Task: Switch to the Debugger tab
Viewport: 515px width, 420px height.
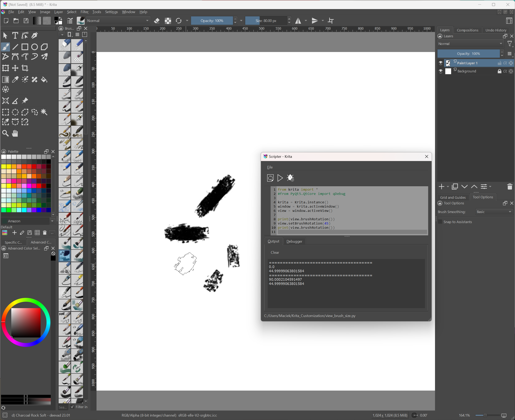Action: pos(294,241)
